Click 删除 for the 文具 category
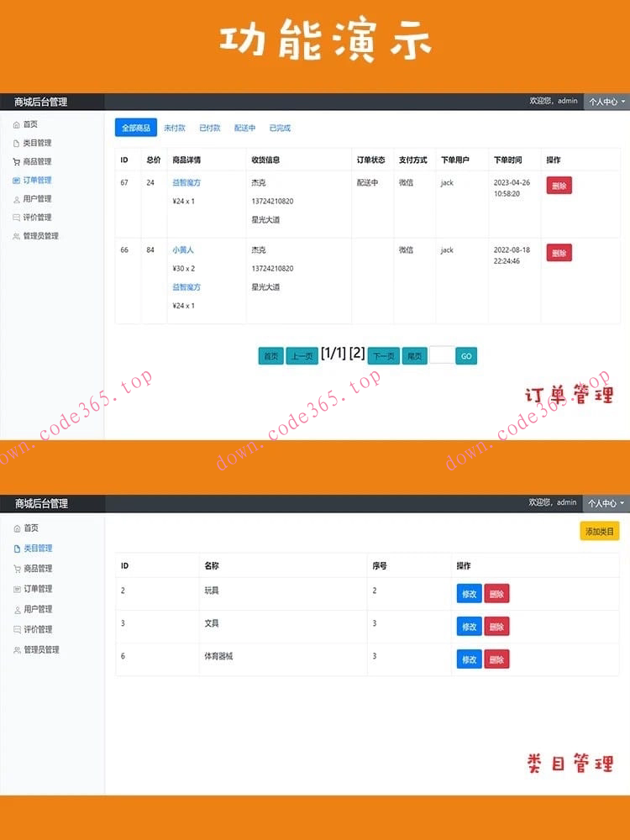 click(x=496, y=627)
